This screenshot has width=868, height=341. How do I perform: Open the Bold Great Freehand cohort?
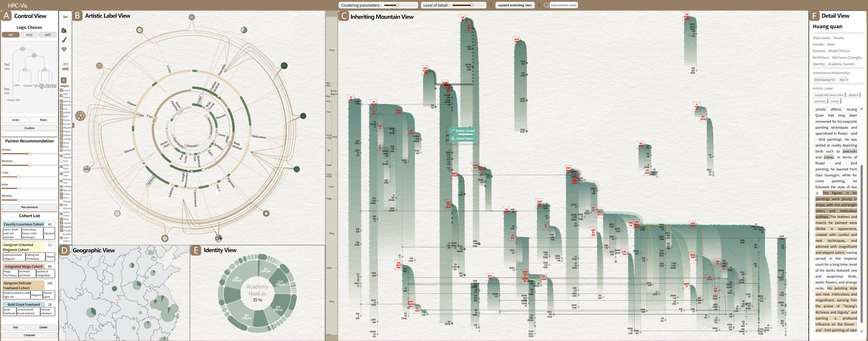24,304
